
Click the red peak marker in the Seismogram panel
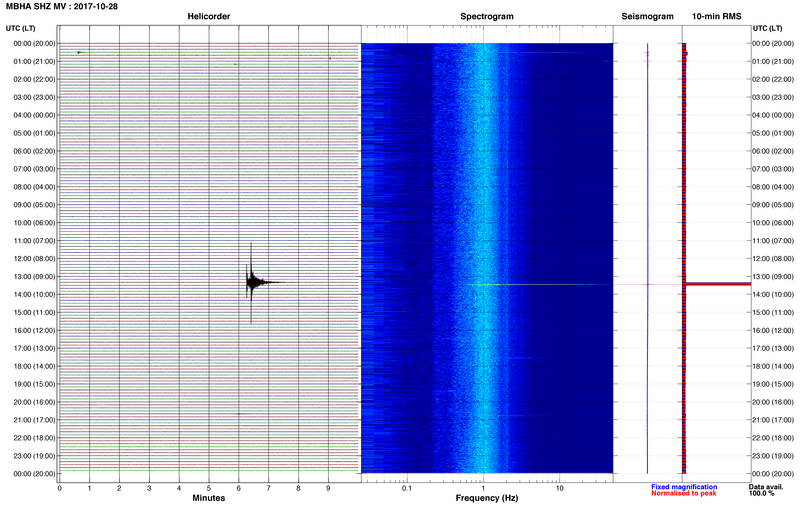pyautogui.click(x=648, y=285)
